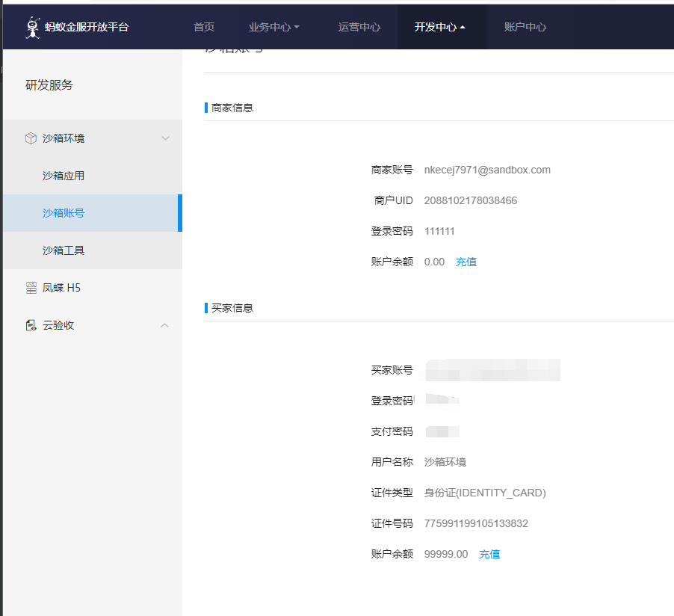Click 充值 link next to merchant balance 0.00
Image resolution: width=674 pixels, height=616 pixels.
pos(466,262)
